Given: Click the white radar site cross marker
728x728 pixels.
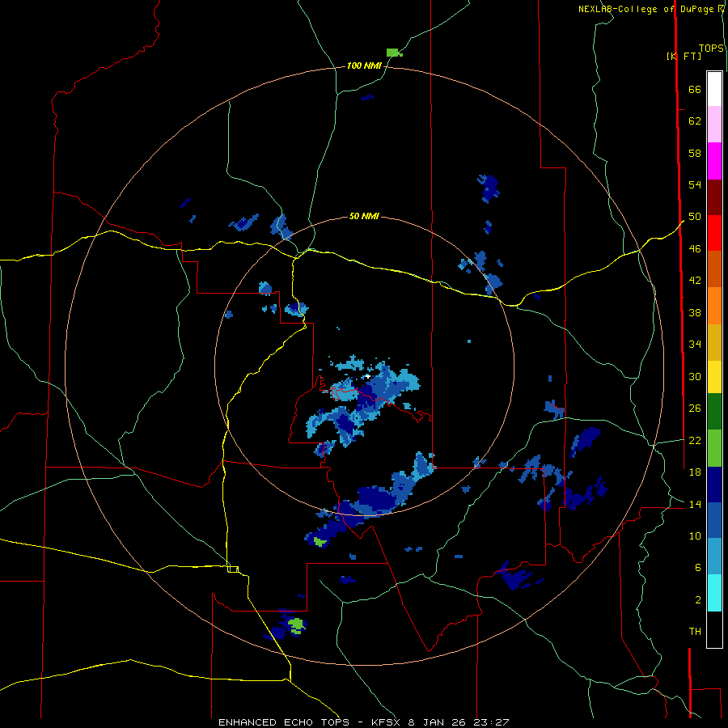Looking at the screenshot, I should click(368, 376).
